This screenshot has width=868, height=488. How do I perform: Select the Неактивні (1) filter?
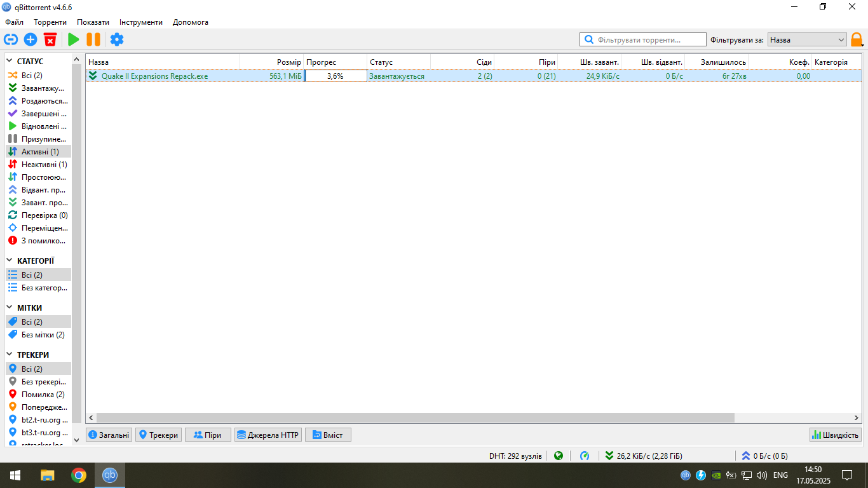(x=38, y=165)
